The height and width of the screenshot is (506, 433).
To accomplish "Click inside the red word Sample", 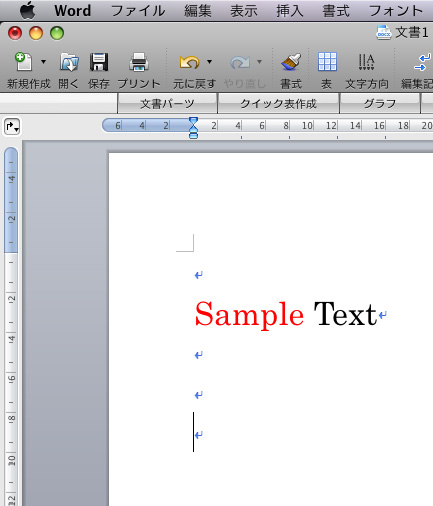I will pos(249,315).
